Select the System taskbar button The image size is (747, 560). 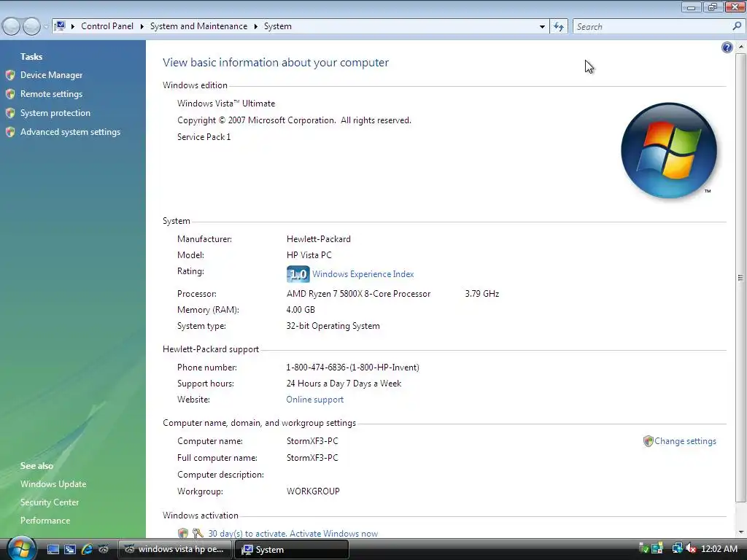tap(292, 550)
